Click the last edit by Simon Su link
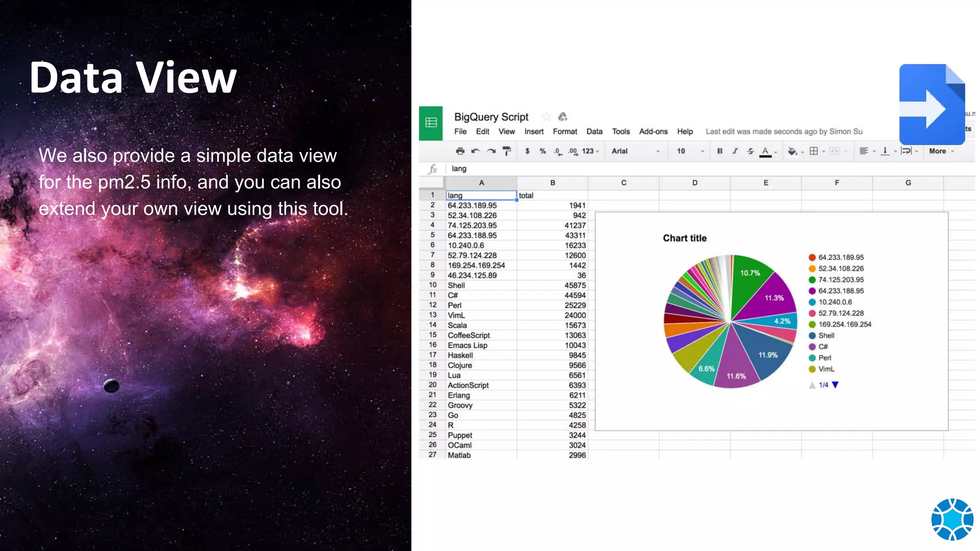The width and height of the screenshot is (980, 551). [784, 132]
